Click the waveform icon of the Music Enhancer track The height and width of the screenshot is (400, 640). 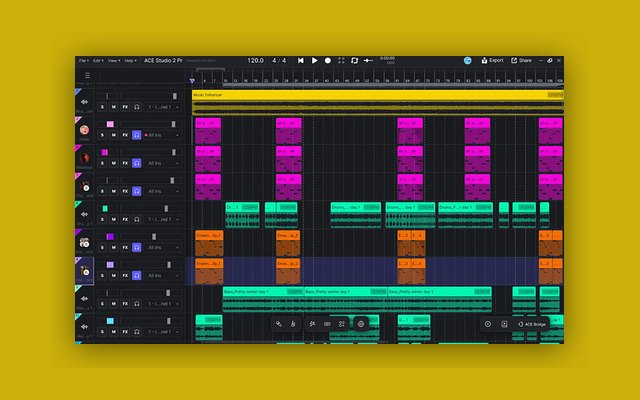tap(84, 102)
